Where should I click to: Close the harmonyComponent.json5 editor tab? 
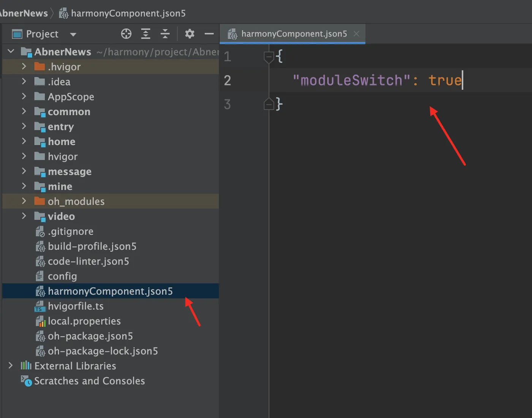click(356, 34)
